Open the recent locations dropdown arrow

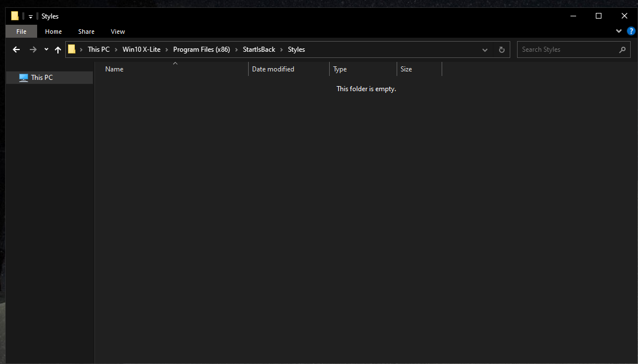point(46,50)
